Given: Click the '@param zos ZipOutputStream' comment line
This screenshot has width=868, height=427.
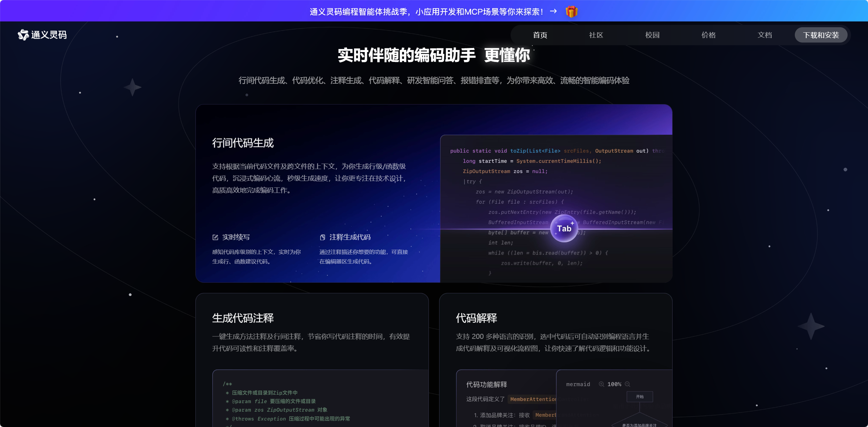Looking at the screenshot, I should [276, 410].
